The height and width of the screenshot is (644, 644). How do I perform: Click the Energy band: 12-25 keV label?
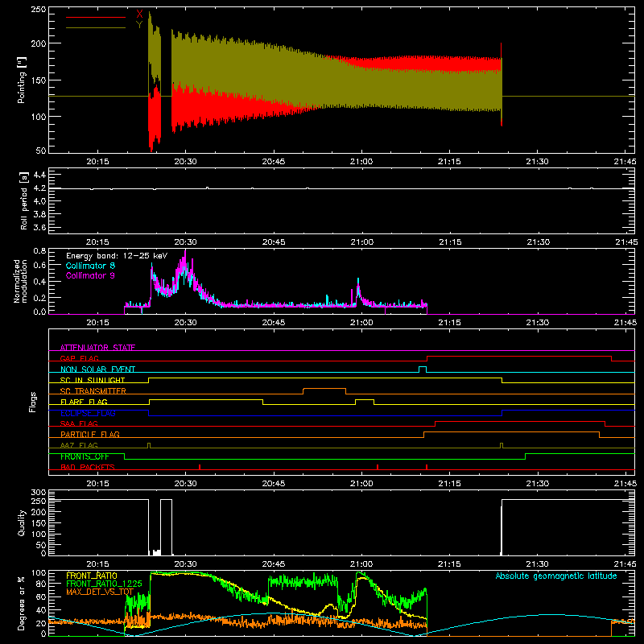117,256
